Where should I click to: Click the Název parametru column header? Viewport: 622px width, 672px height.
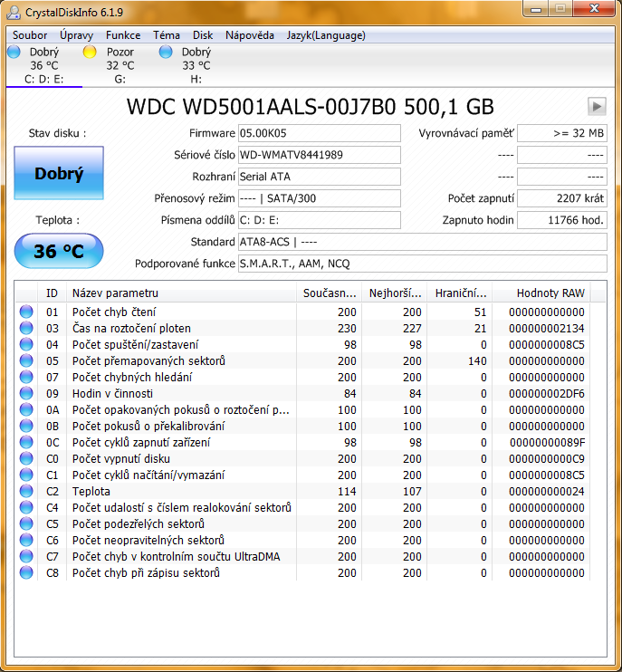click(x=181, y=293)
